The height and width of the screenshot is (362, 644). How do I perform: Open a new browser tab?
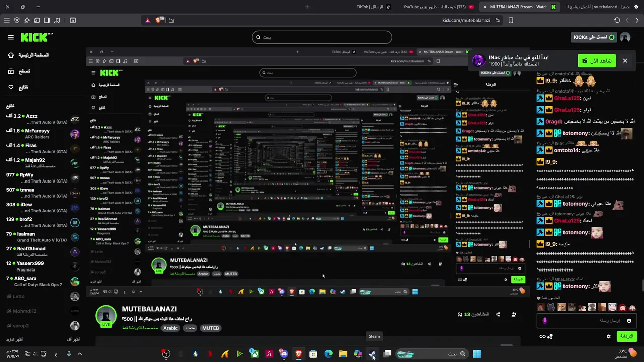tap(307, 7)
